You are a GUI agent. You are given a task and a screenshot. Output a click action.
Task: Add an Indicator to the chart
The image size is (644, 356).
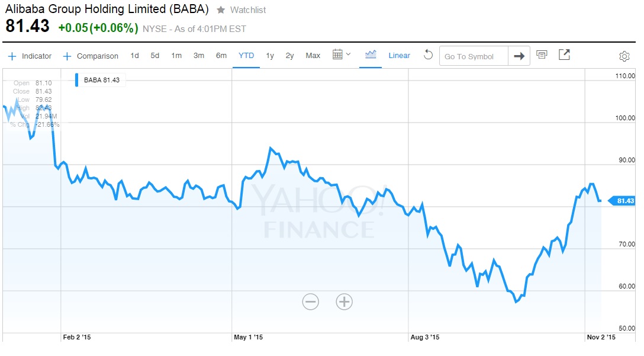pos(30,56)
